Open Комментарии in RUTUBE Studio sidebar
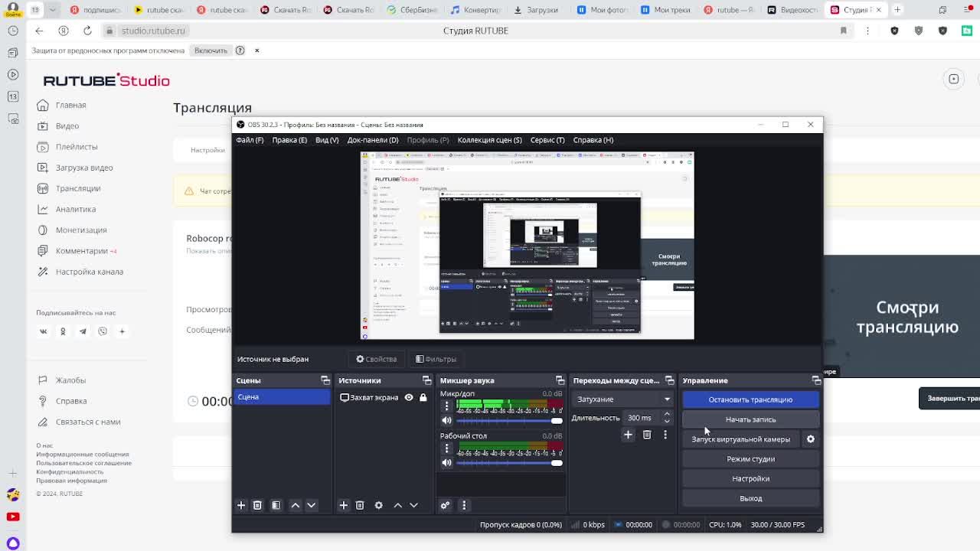The width and height of the screenshot is (980, 551). pos(82,251)
